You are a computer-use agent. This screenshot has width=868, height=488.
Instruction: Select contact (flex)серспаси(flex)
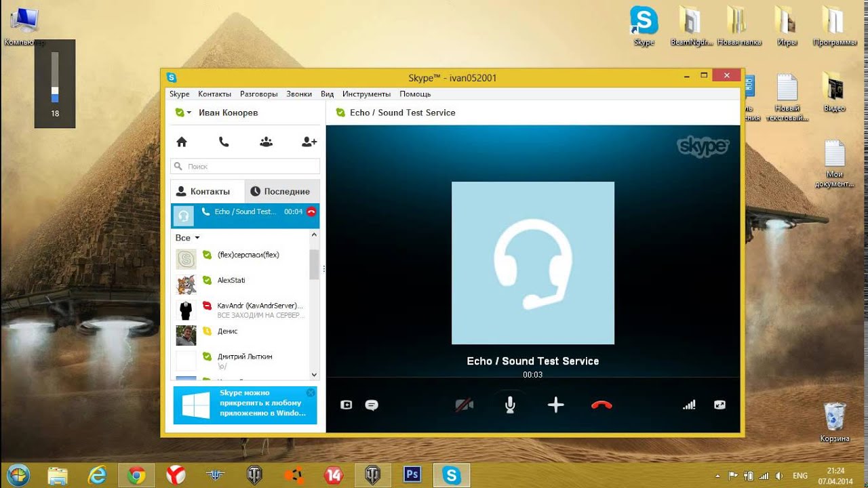[241, 259]
